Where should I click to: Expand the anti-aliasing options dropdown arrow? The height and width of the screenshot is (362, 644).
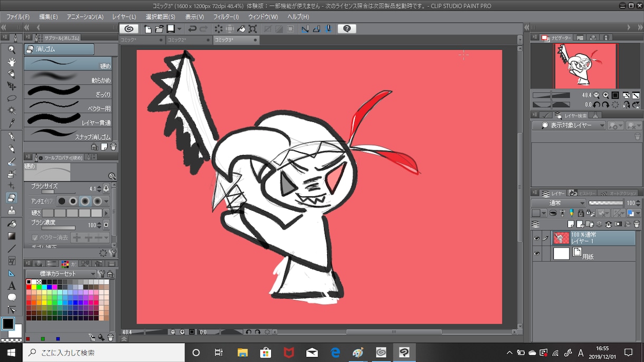tap(107, 201)
